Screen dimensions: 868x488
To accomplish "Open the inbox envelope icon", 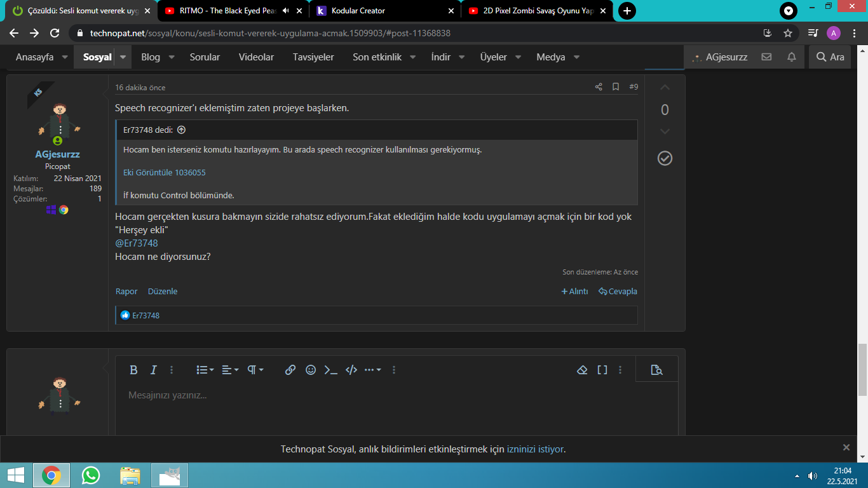I will tap(766, 57).
